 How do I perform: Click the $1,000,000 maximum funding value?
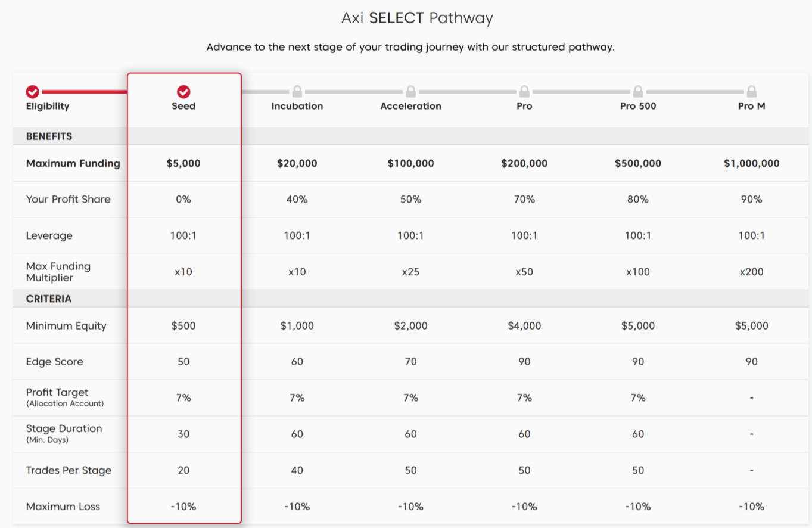751,163
